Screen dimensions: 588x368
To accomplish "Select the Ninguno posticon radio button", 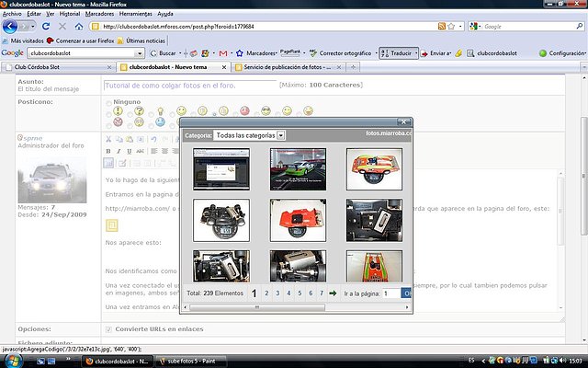I will 108,103.
